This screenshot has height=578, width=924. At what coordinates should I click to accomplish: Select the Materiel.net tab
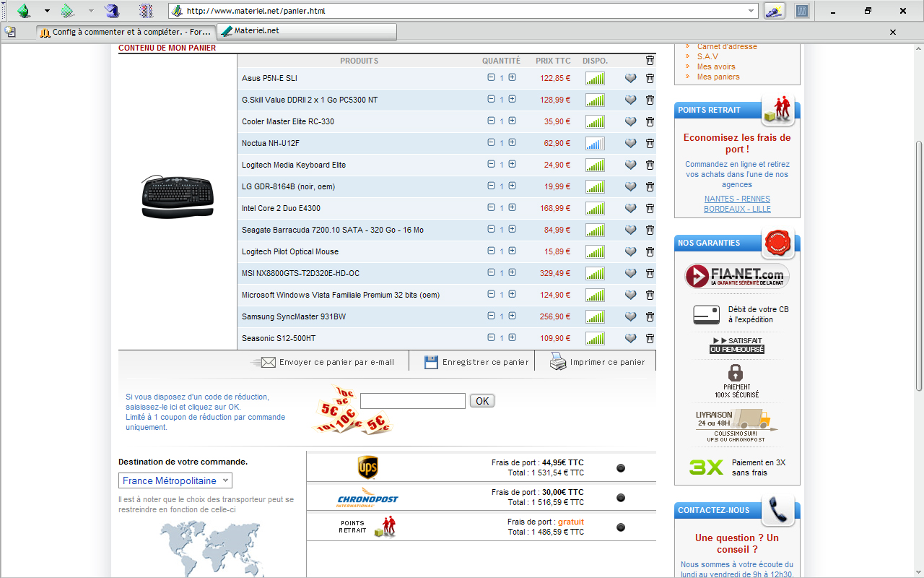307,32
